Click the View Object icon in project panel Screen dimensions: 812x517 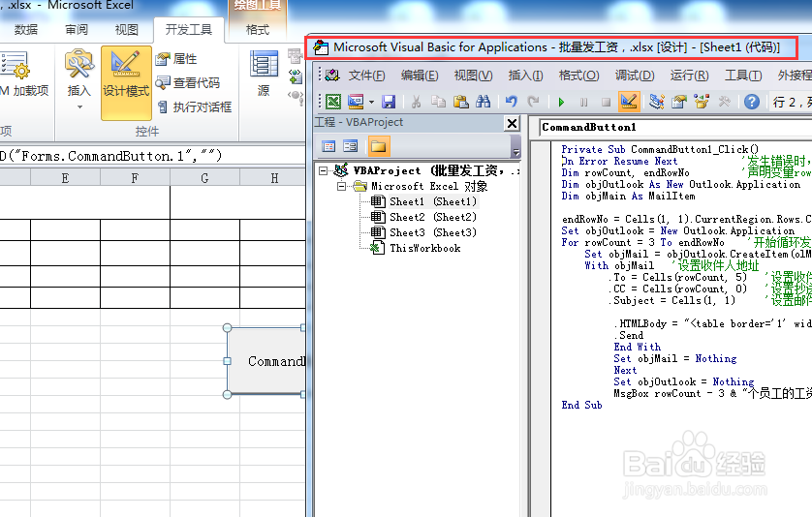[351, 146]
